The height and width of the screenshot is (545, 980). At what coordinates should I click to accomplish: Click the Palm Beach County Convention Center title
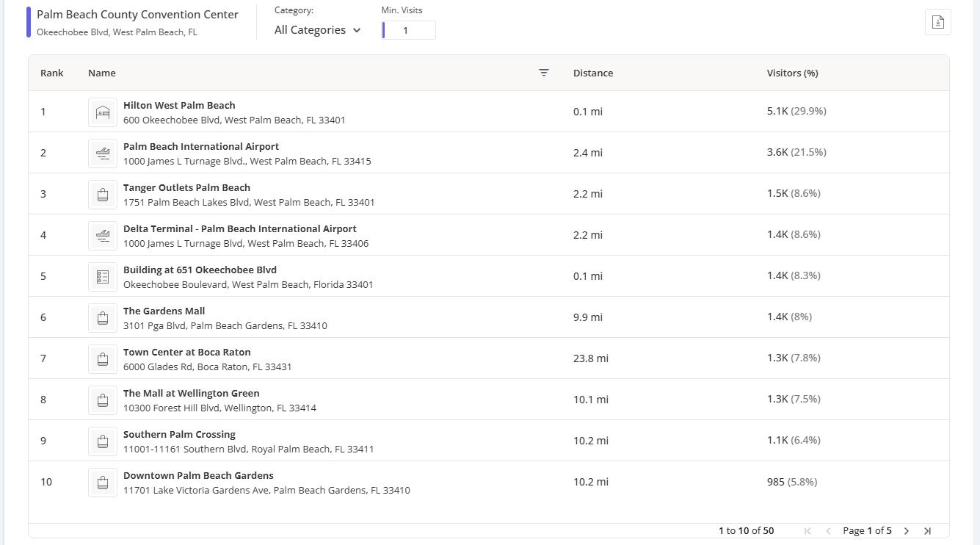coord(137,15)
